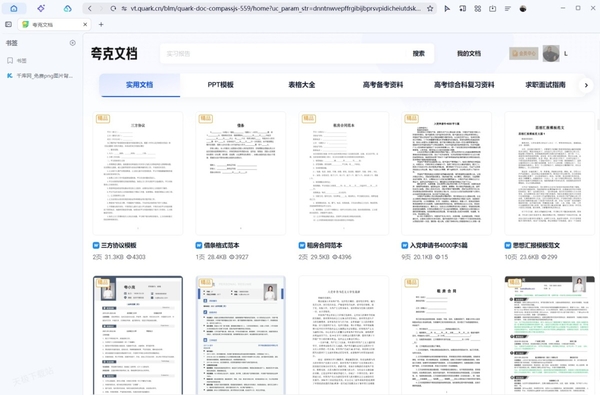
Task: Open the browser home icon
Action: (14, 8)
